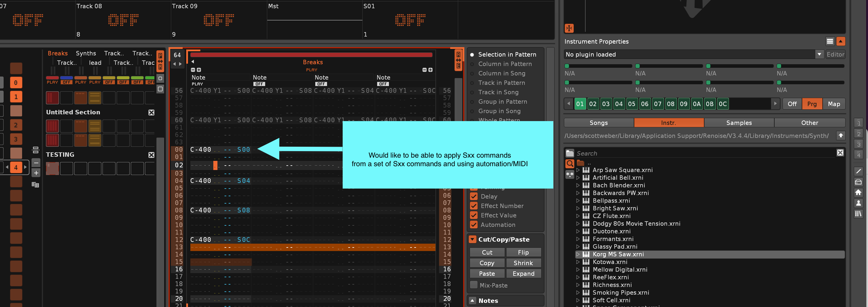The height and width of the screenshot is (307, 868).
Task: Select Map mode button
Action: click(834, 104)
